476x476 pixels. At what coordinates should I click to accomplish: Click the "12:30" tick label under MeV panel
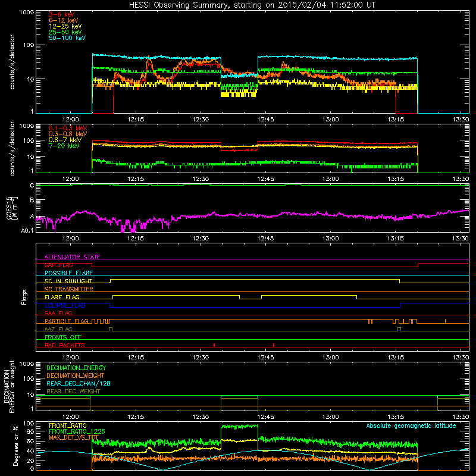tap(201, 179)
